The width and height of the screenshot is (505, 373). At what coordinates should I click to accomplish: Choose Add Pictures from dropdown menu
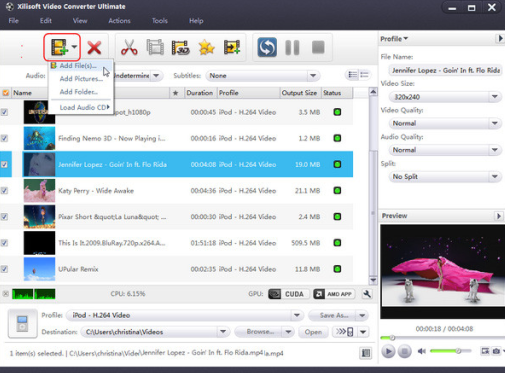coord(81,79)
